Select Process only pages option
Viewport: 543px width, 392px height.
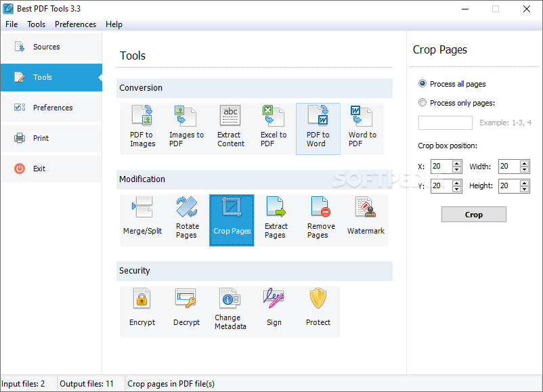(x=456, y=103)
